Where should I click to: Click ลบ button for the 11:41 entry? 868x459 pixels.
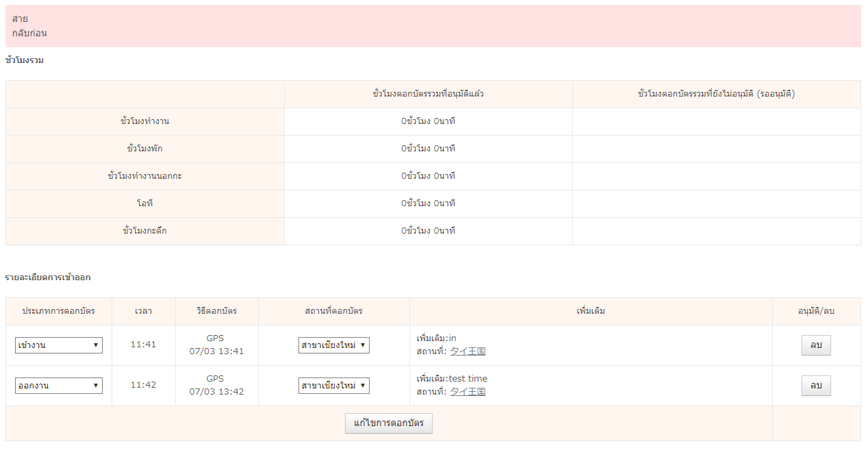(816, 345)
